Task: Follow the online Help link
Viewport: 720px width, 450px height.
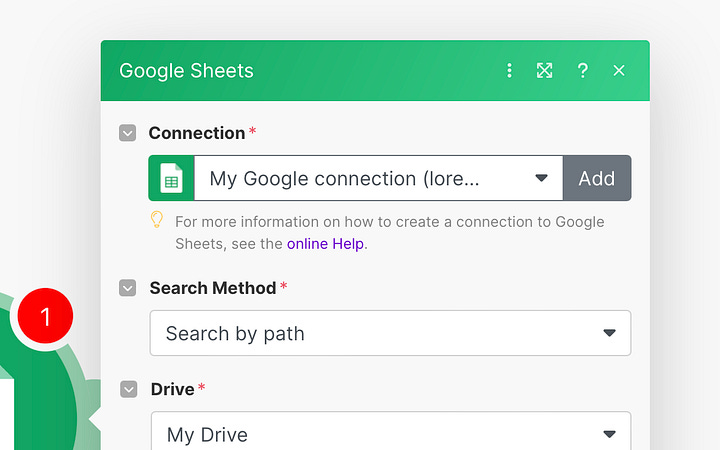Action: [326, 244]
